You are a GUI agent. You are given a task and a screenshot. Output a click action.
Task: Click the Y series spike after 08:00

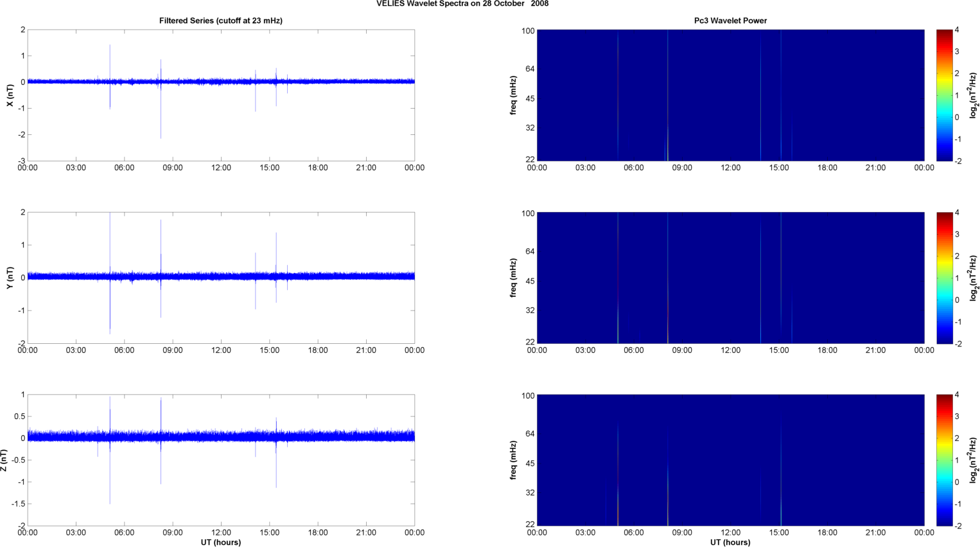pyautogui.click(x=161, y=269)
